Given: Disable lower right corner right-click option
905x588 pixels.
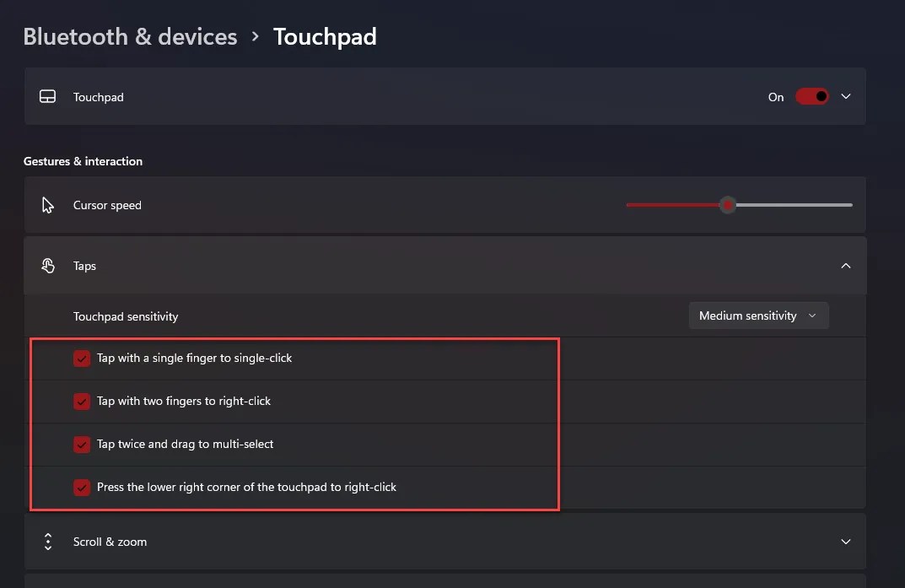Looking at the screenshot, I should coord(81,487).
